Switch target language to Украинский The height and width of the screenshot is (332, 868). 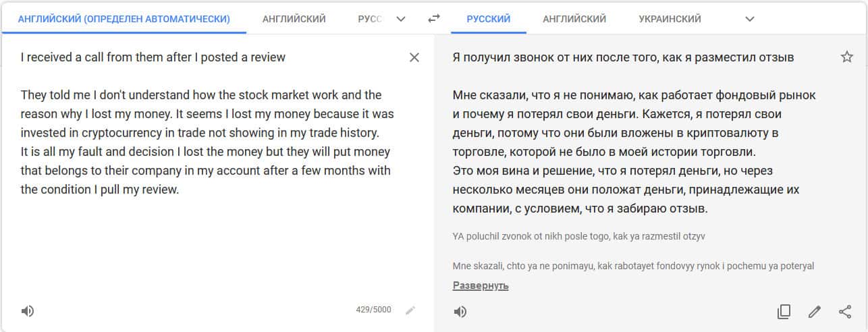(670, 19)
